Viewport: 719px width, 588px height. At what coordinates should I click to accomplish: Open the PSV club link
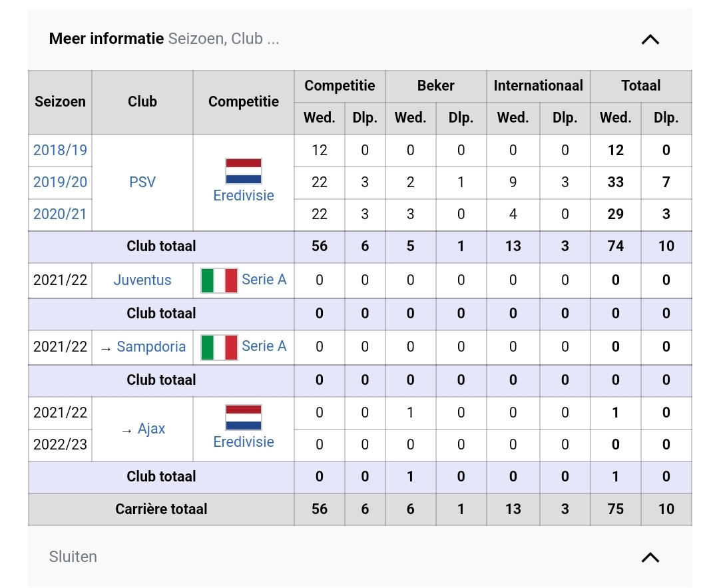click(x=142, y=182)
